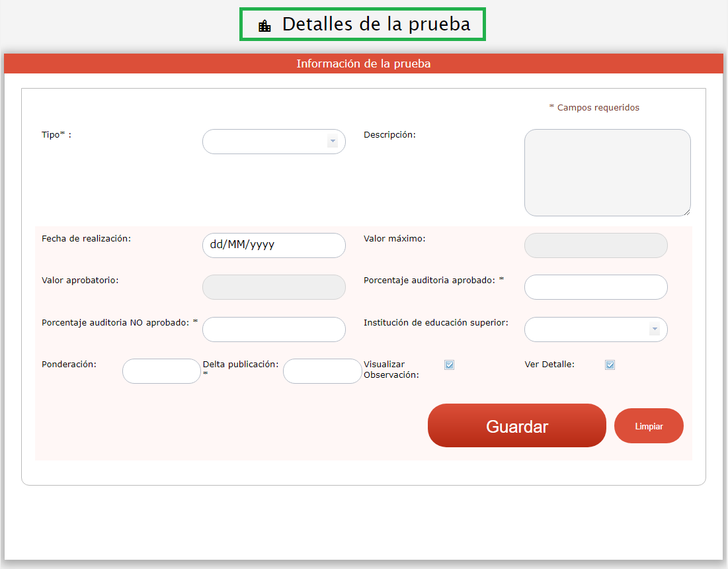Image resolution: width=728 pixels, height=569 pixels.
Task: Click the Campos requeridos note
Action: (x=594, y=107)
